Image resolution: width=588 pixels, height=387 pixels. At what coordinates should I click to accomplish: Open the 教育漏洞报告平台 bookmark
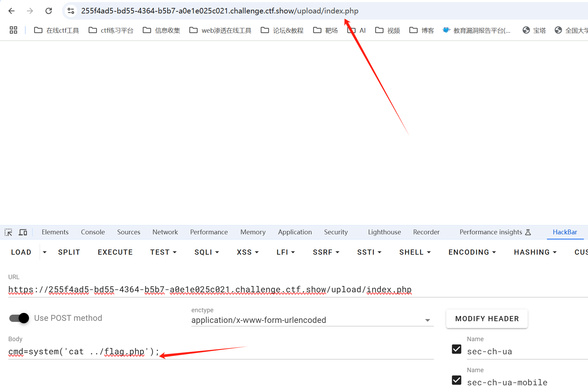(x=477, y=30)
